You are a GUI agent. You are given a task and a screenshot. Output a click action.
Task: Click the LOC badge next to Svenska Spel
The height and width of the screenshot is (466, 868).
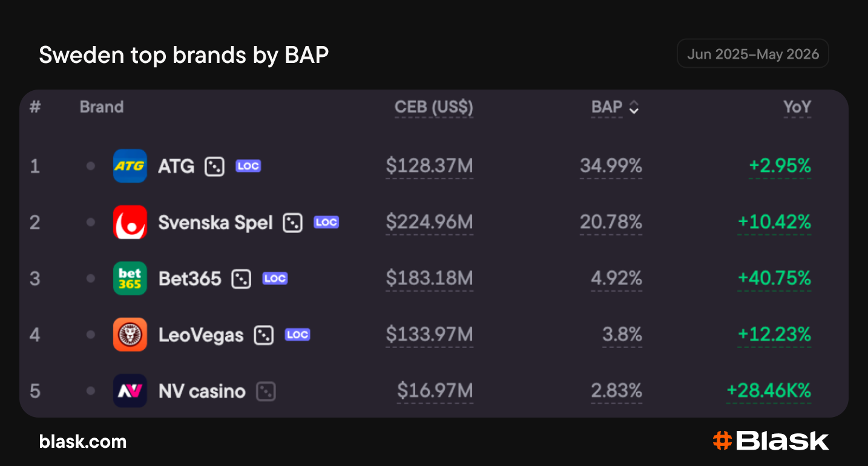pos(326,222)
